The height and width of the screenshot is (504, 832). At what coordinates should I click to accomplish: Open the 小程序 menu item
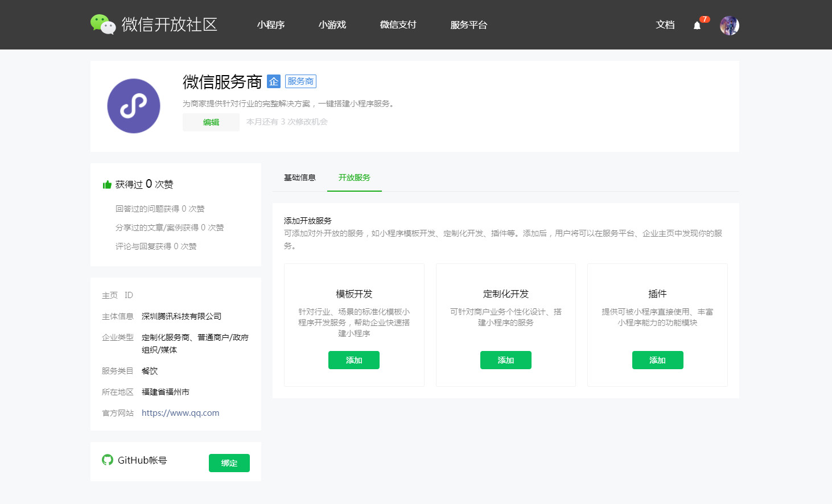(271, 25)
